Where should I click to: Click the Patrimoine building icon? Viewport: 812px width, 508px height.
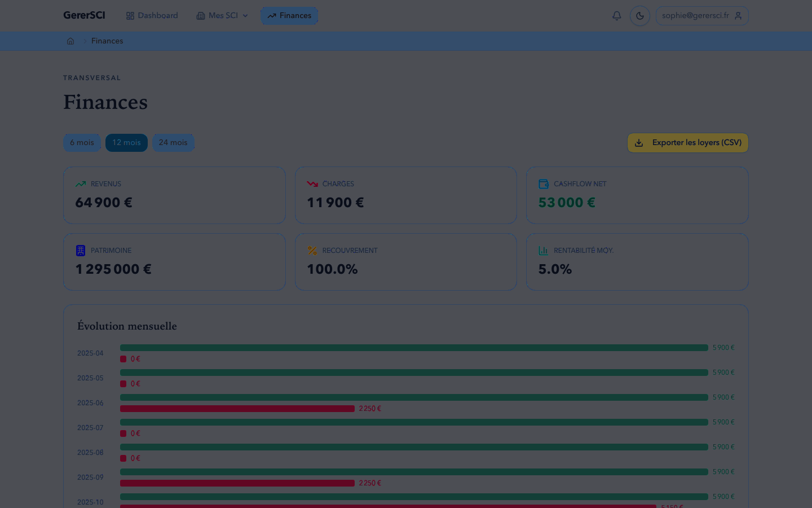coord(81,251)
